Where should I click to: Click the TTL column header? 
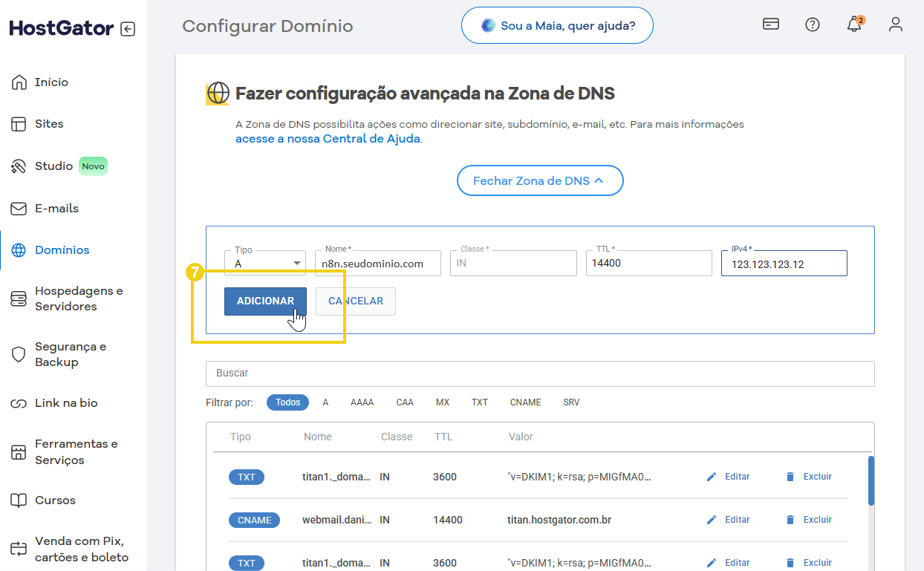coord(443,437)
